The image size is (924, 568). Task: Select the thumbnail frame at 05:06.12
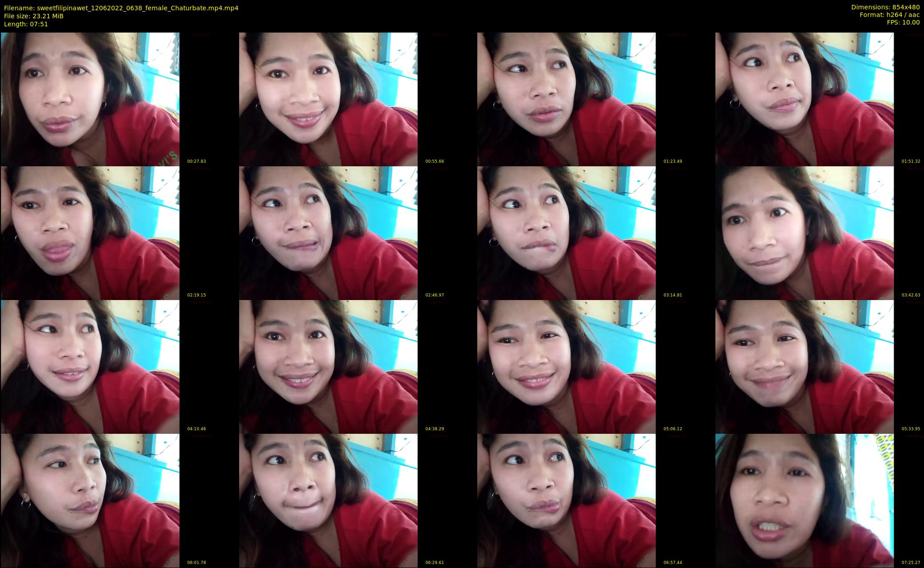pos(566,366)
